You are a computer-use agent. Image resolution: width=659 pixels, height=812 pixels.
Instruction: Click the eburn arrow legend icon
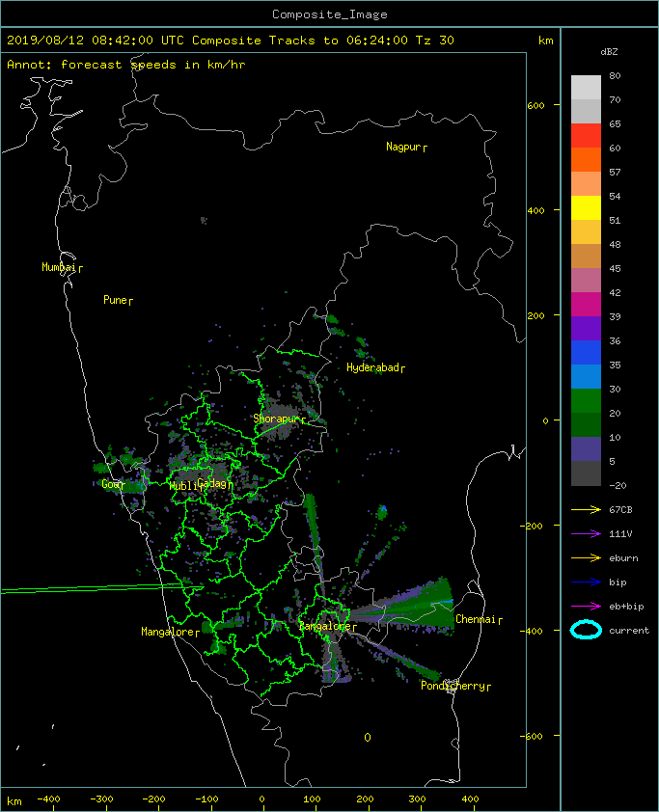[x=586, y=558]
